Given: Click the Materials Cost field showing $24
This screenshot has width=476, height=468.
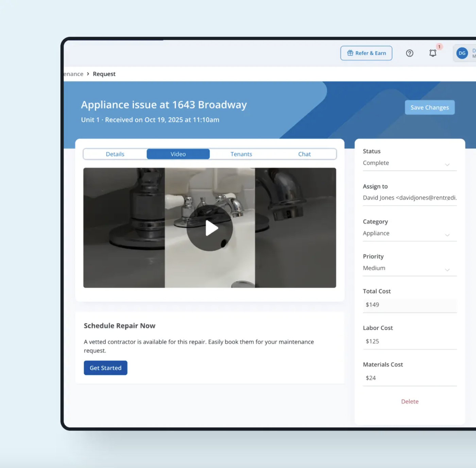Looking at the screenshot, I should tap(410, 378).
